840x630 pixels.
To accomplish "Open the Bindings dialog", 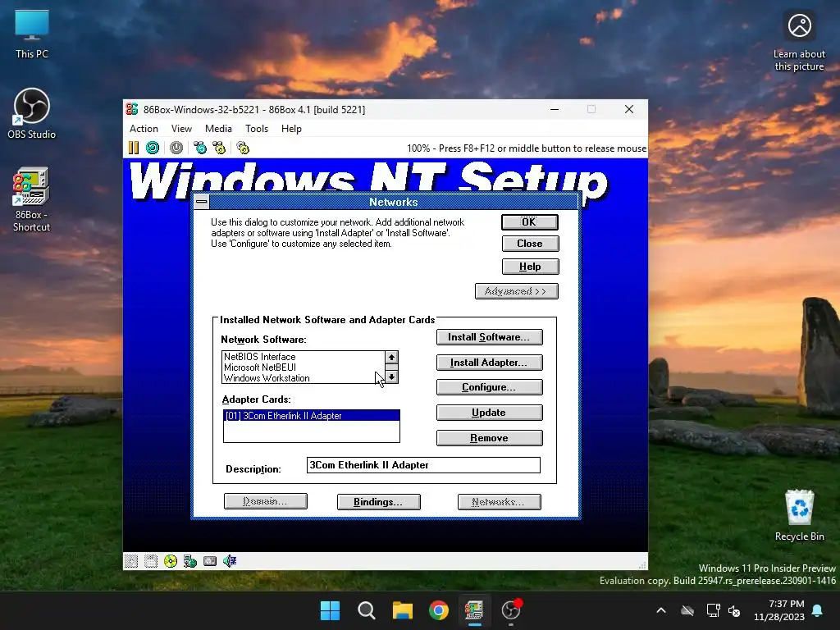I will [378, 502].
